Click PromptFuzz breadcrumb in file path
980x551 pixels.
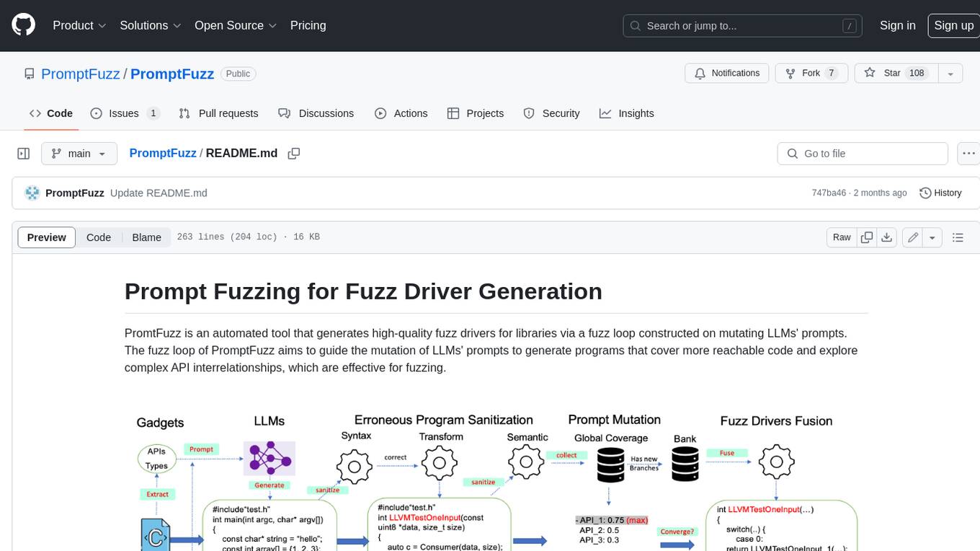coord(163,153)
